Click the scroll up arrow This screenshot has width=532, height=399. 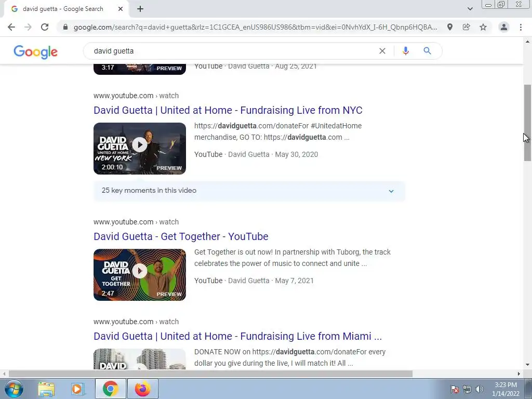(527, 42)
